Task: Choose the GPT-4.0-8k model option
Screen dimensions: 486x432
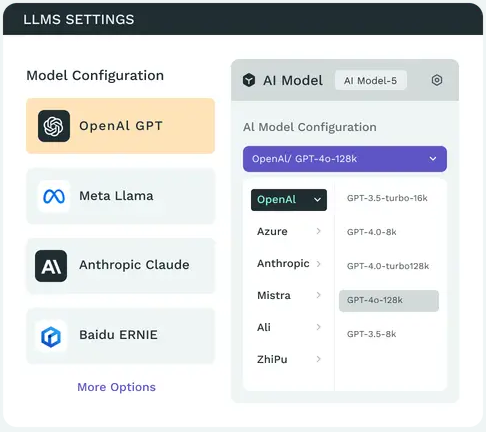Action: (372, 232)
